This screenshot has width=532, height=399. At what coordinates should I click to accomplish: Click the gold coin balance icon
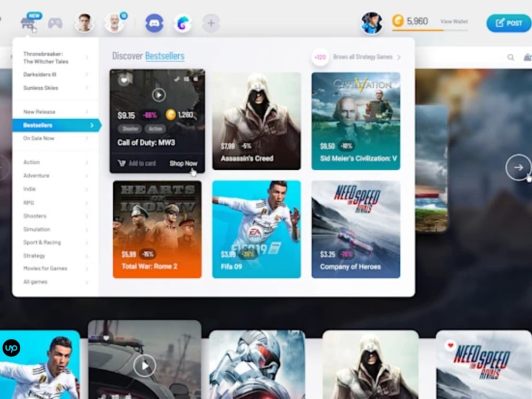coord(397,21)
